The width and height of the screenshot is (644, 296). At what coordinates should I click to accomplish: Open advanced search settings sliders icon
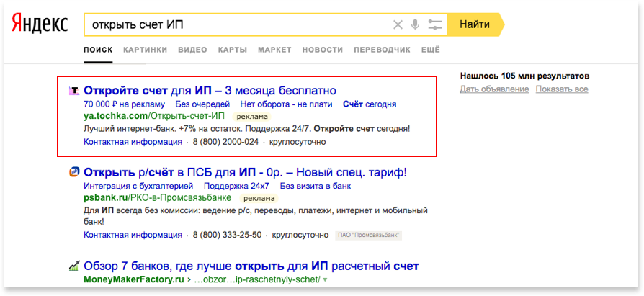coord(434,25)
